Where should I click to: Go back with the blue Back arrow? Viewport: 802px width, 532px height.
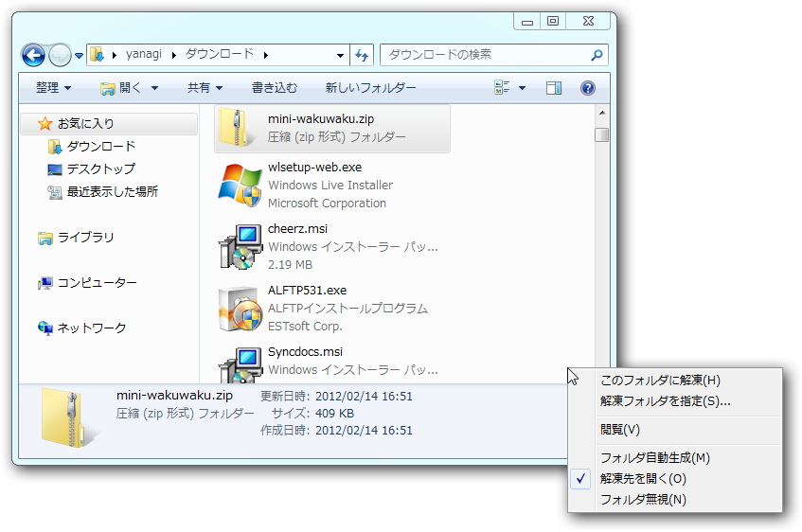tap(33, 55)
